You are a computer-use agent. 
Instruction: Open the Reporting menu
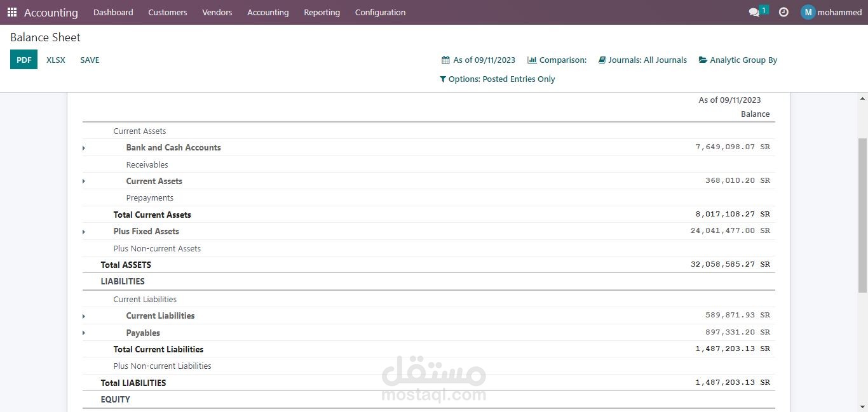click(322, 12)
